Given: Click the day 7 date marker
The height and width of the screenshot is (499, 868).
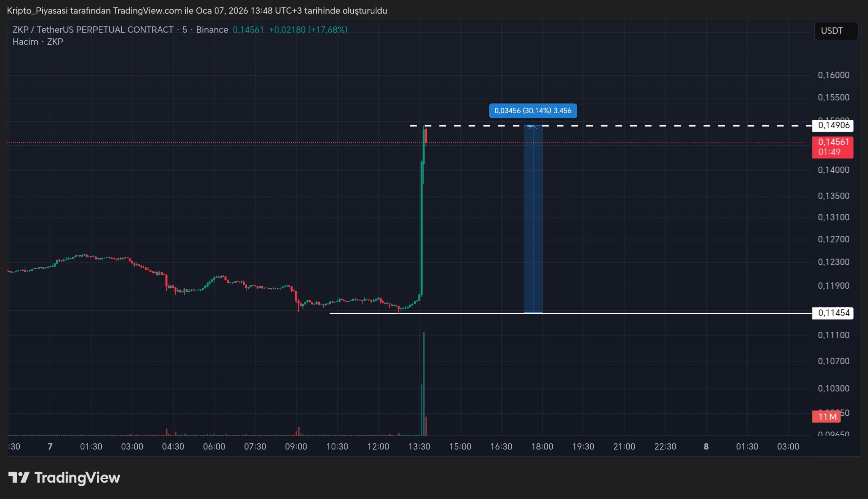Looking at the screenshot, I should (50, 446).
